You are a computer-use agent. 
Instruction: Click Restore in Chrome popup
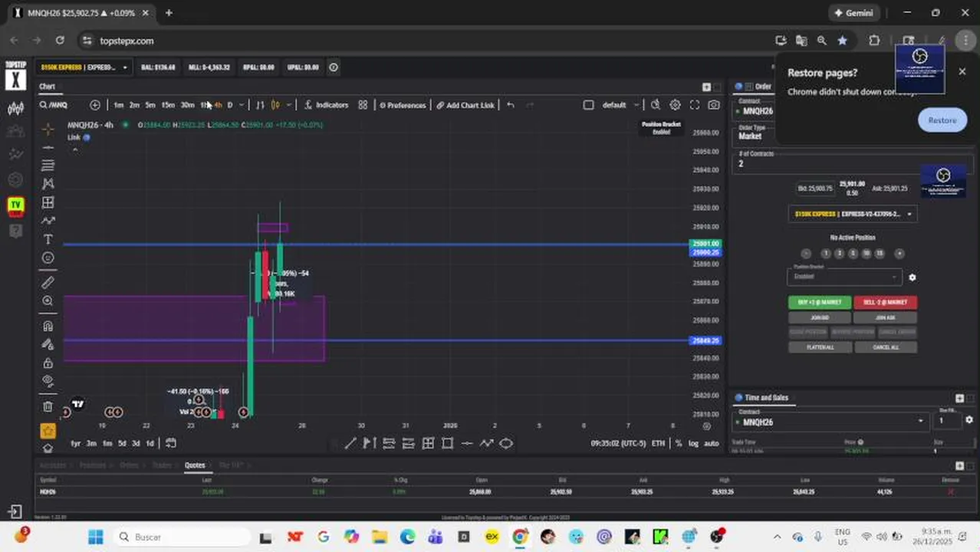[x=942, y=120]
